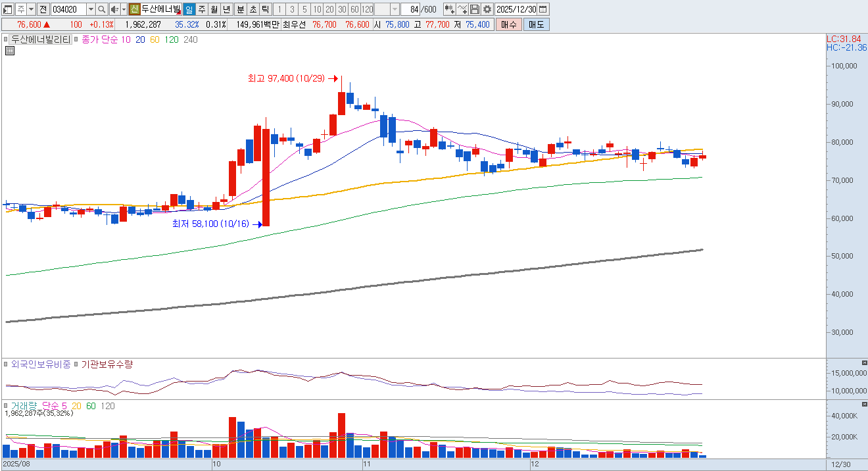
Task: Click the speaker sound icon
Action: pyautogui.click(x=114, y=9)
